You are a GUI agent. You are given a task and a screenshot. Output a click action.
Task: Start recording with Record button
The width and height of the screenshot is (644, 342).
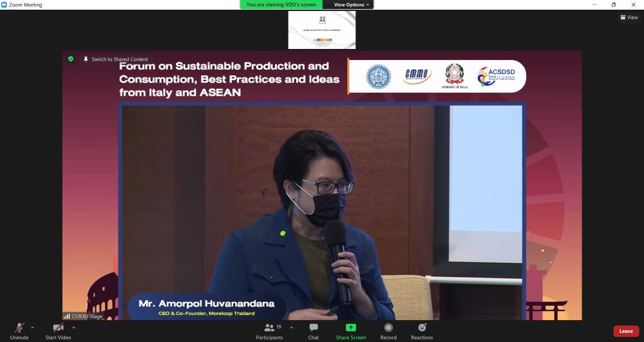(388, 331)
